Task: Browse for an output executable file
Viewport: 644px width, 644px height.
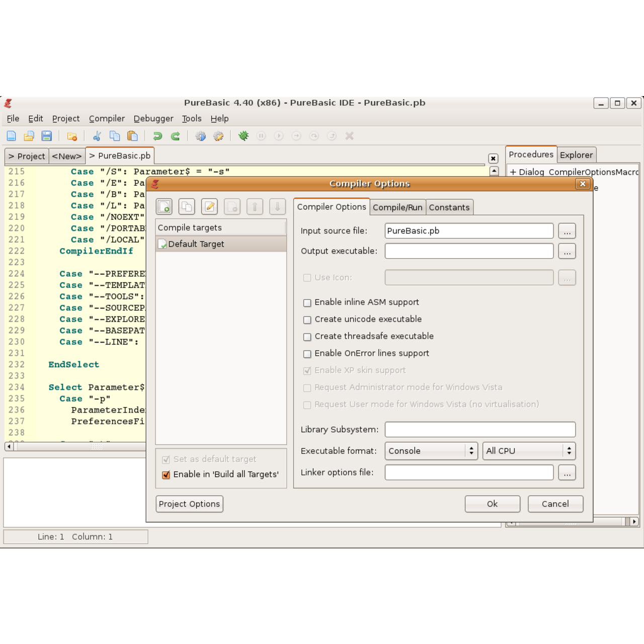Action: pyautogui.click(x=567, y=251)
